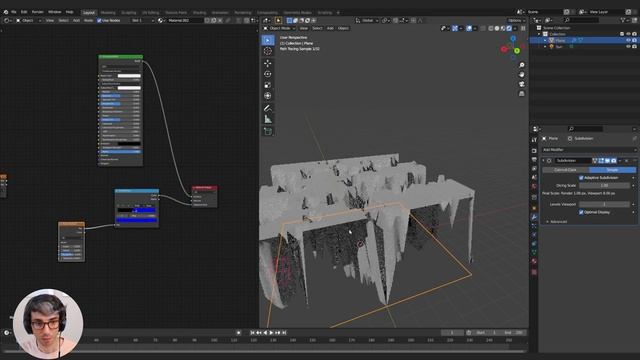Open the Particles properties tab
640x360 pixels.
[534, 226]
